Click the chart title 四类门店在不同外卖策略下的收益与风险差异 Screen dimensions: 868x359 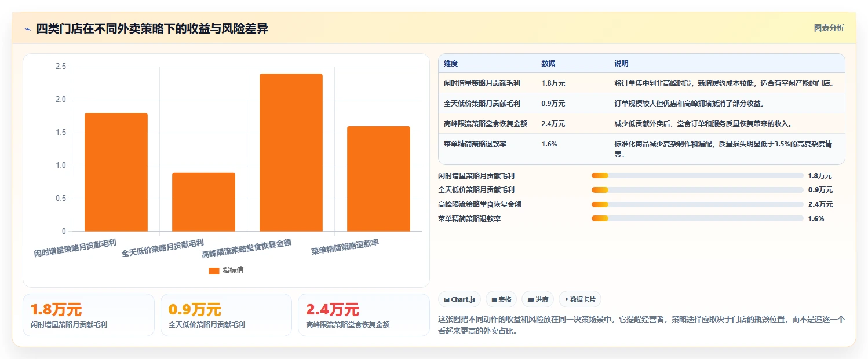[152, 29]
